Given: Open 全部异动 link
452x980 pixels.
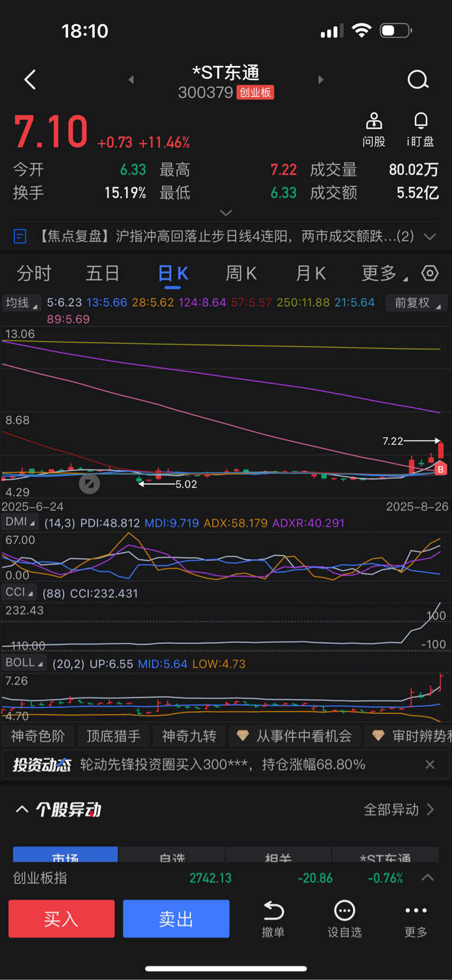Looking at the screenshot, I should 399,809.
